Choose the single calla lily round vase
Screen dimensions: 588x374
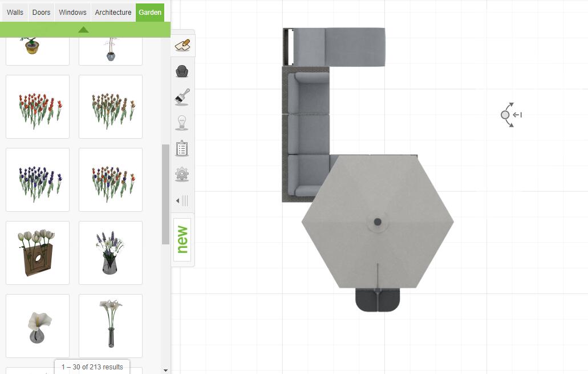tap(38, 326)
